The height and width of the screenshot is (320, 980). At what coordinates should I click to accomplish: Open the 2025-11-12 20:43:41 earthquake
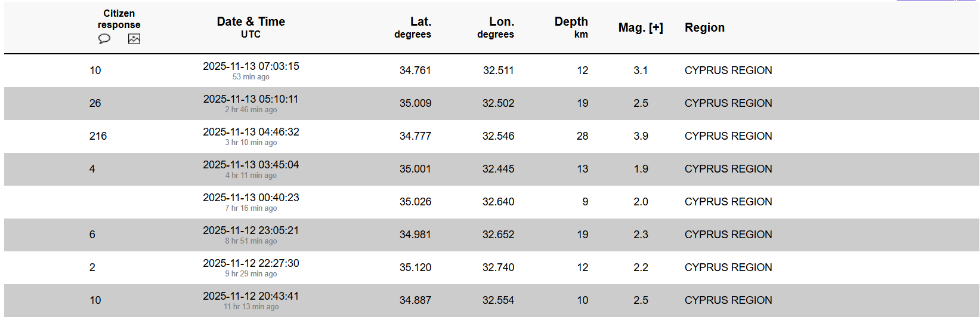[251, 296]
